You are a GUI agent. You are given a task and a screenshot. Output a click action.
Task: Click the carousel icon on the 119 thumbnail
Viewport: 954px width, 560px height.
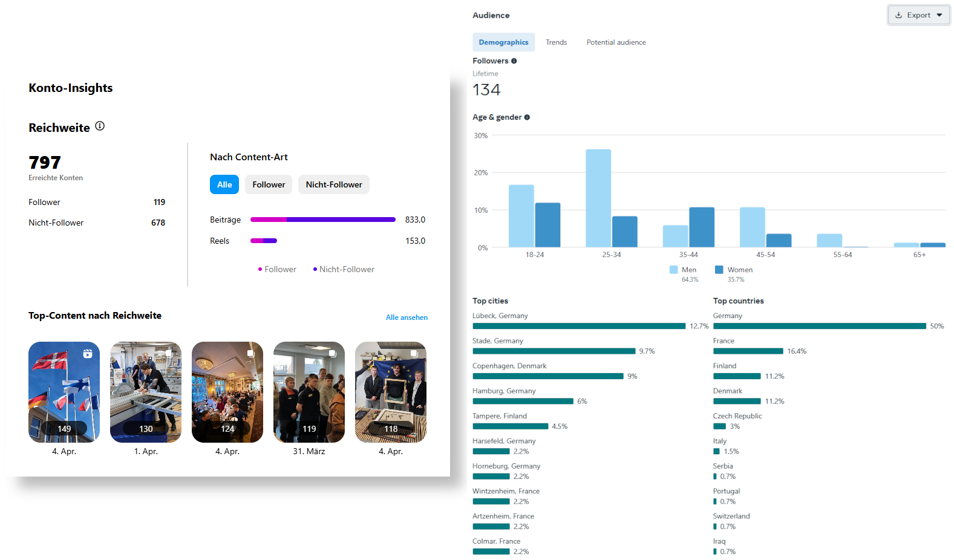point(333,353)
